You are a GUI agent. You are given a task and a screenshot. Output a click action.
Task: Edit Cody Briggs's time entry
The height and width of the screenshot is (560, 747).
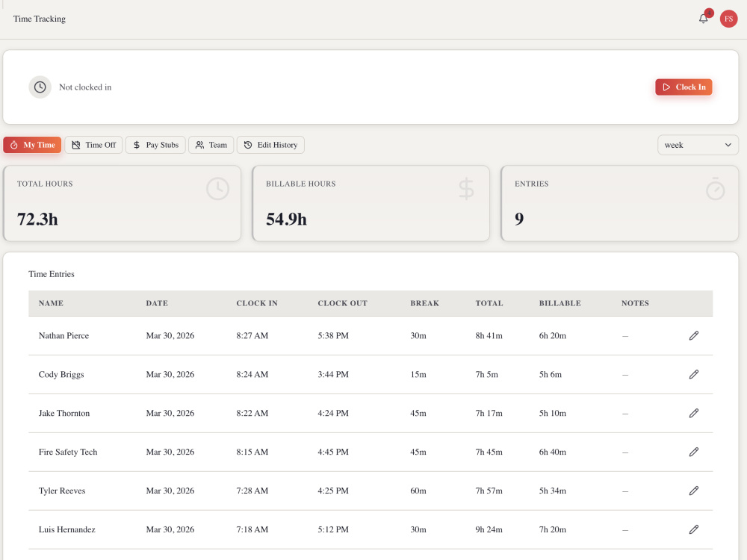[694, 374]
